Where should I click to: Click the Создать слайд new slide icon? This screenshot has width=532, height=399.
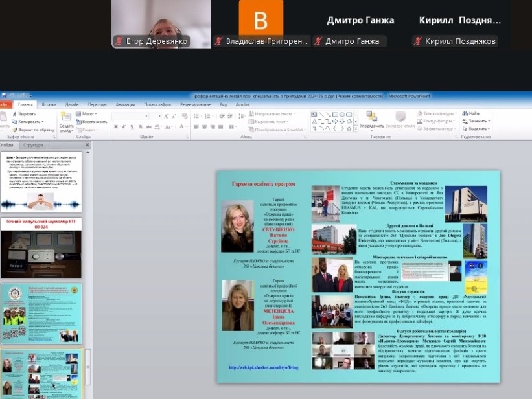point(66,117)
